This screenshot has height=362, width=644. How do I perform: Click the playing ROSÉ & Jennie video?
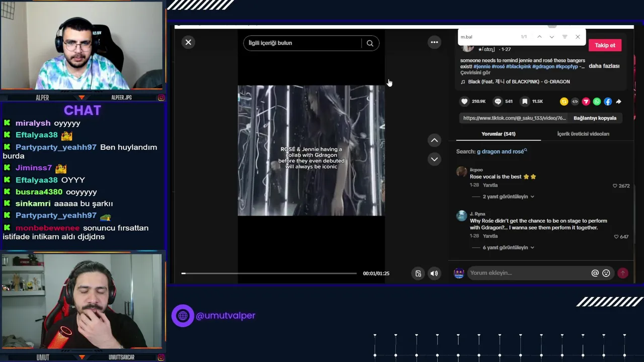[x=311, y=150]
